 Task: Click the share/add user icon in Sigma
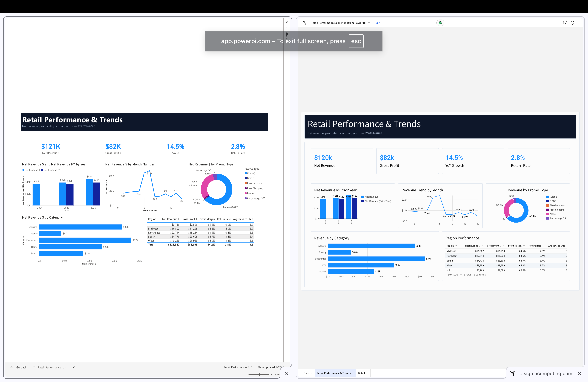click(565, 23)
